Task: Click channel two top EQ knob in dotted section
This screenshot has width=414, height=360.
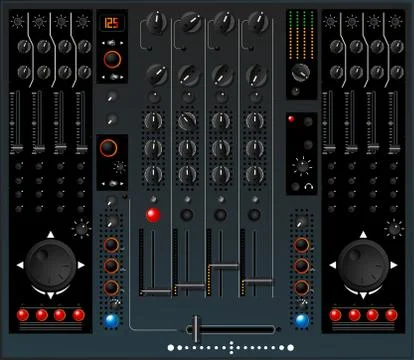Action: click(x=187, y=121)
